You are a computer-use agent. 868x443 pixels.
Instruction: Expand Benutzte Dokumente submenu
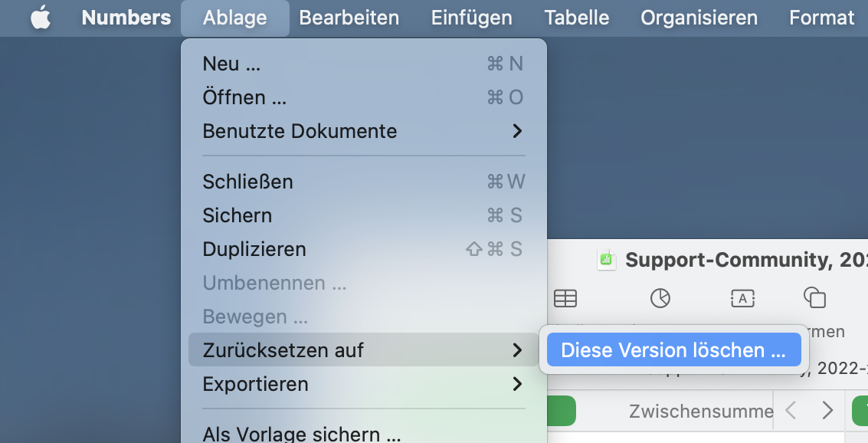(x=364, y=131)
